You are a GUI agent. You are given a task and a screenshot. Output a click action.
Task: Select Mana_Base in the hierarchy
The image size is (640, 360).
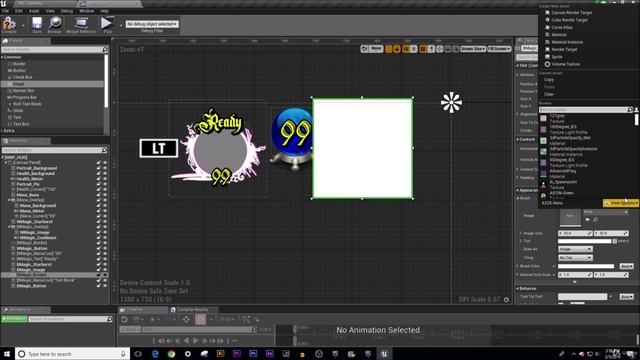(28, 195)
